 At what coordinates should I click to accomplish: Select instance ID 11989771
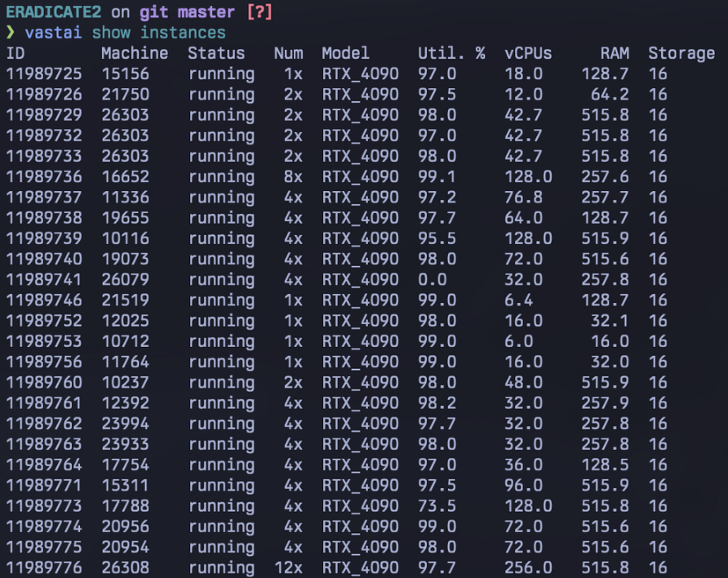44,485
